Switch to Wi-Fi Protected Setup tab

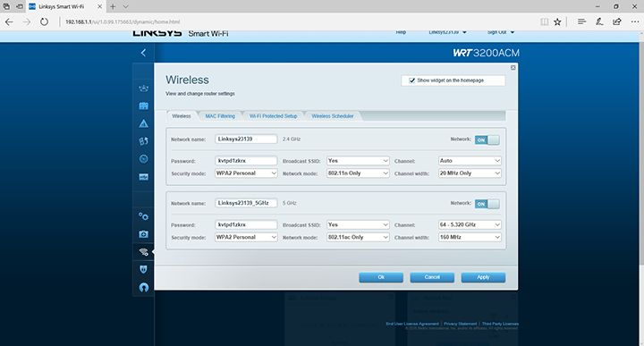click(x=273, y=116)
